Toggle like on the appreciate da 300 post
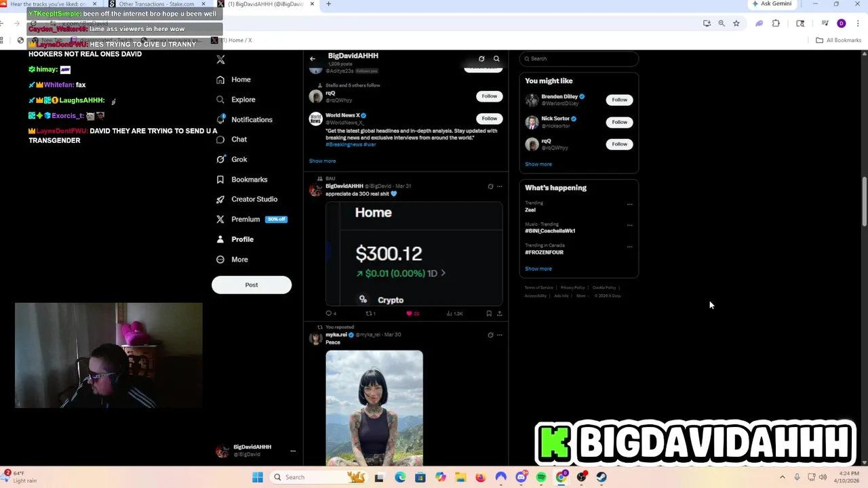Image resolution: width=868 pixels, height=488 pixels. [412, 314]
